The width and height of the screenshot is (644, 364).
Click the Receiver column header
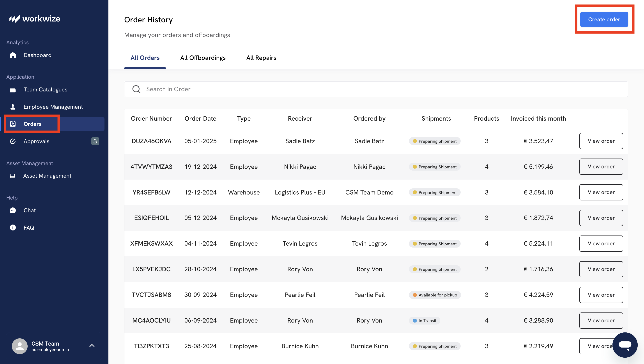pyautogui.click(x=300, y=118)
